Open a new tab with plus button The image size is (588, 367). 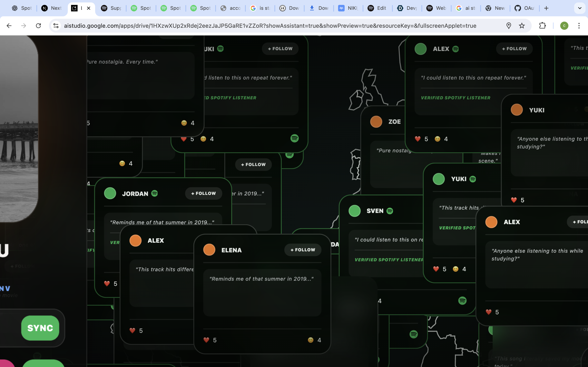(x=546, y=8)
